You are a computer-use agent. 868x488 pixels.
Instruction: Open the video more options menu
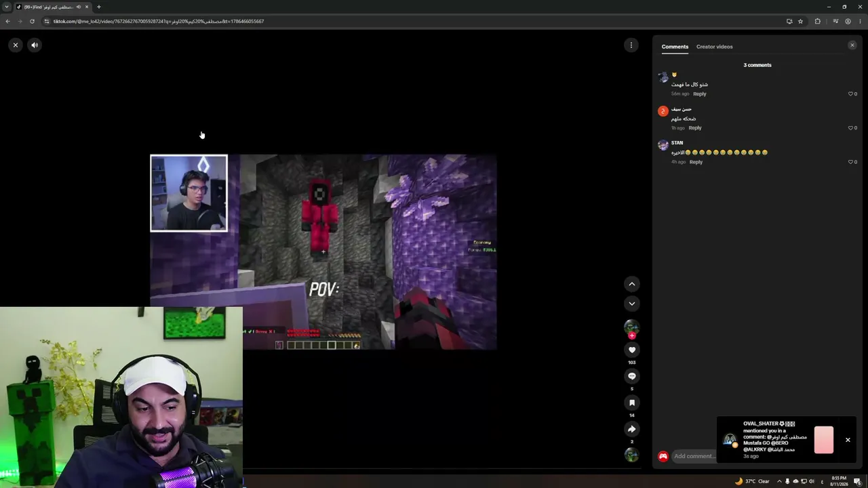(x=631, y=45)
